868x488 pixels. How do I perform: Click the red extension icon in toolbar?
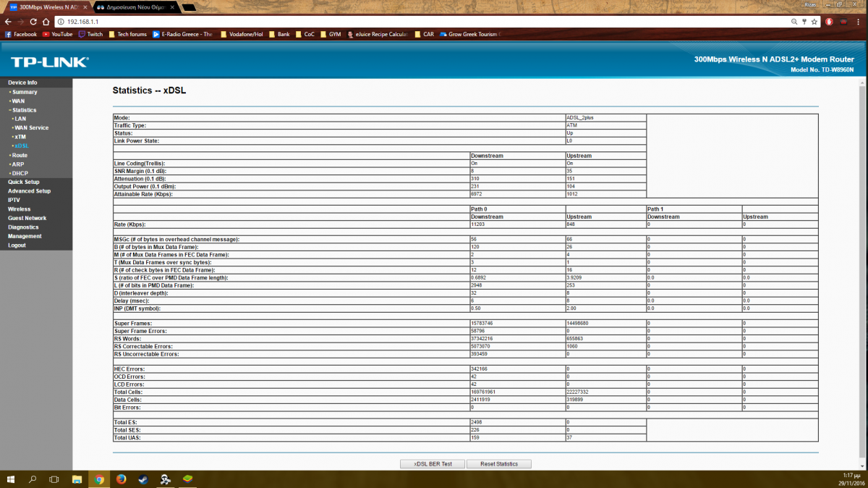[x=829, y=22]
